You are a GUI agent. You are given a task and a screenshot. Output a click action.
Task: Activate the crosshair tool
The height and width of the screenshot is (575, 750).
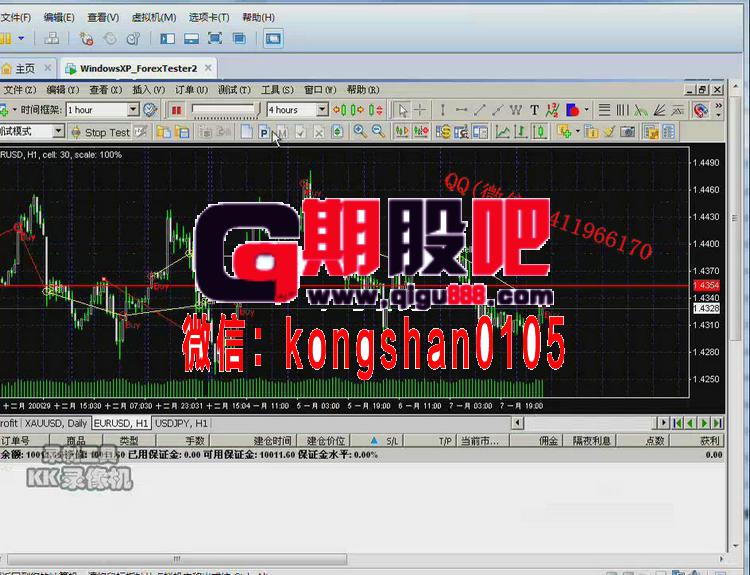pos(420,111)
